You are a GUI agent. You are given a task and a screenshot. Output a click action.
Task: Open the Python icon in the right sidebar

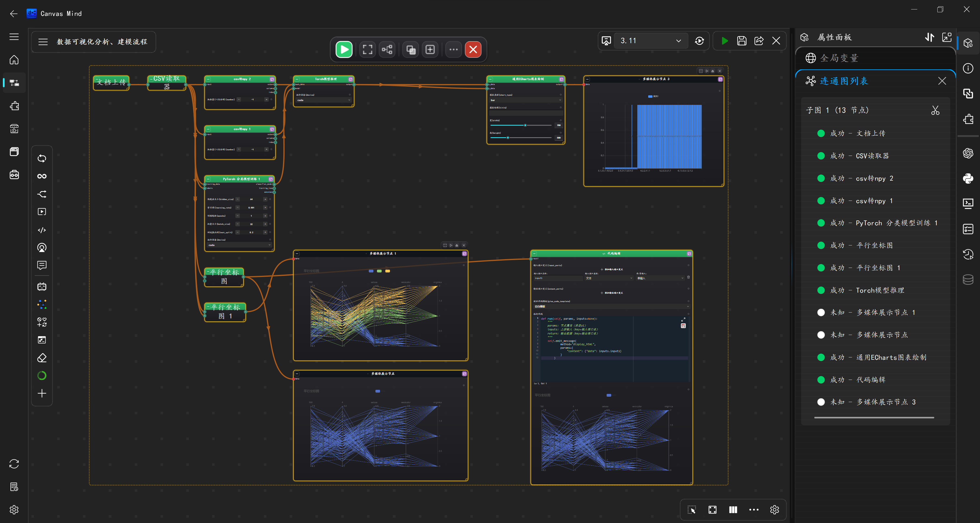968,178
